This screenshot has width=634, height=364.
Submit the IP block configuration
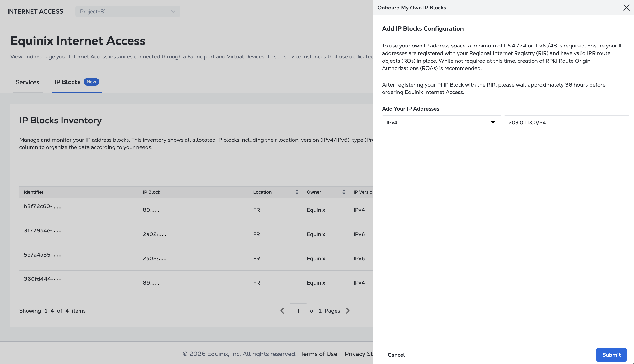(x=611, y=355)
